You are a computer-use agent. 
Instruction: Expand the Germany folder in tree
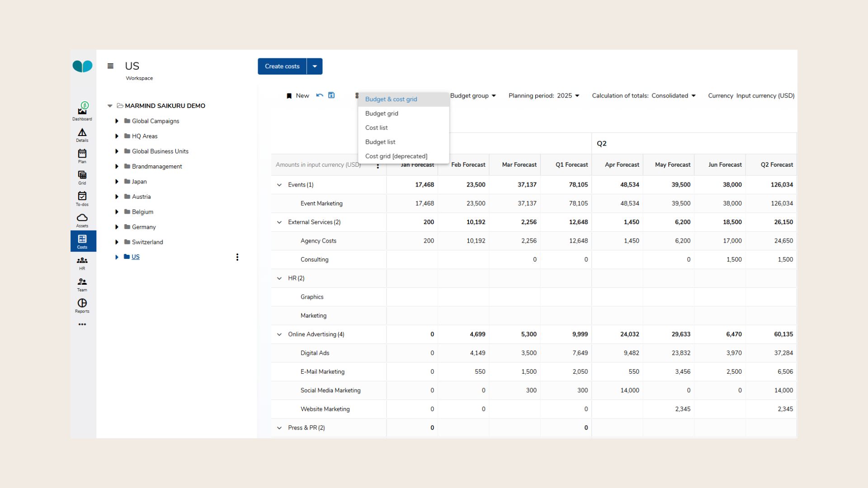(117, 227)
